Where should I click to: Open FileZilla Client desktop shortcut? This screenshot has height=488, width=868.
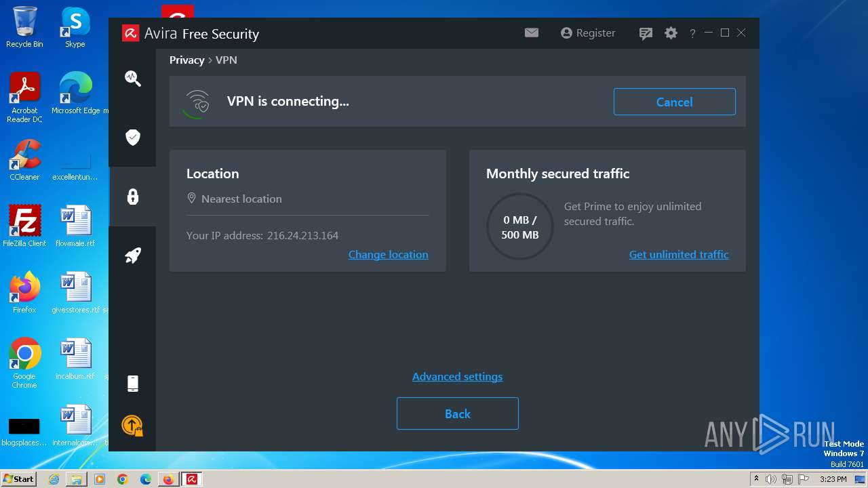pyautogui.click(x=24, y=226)
